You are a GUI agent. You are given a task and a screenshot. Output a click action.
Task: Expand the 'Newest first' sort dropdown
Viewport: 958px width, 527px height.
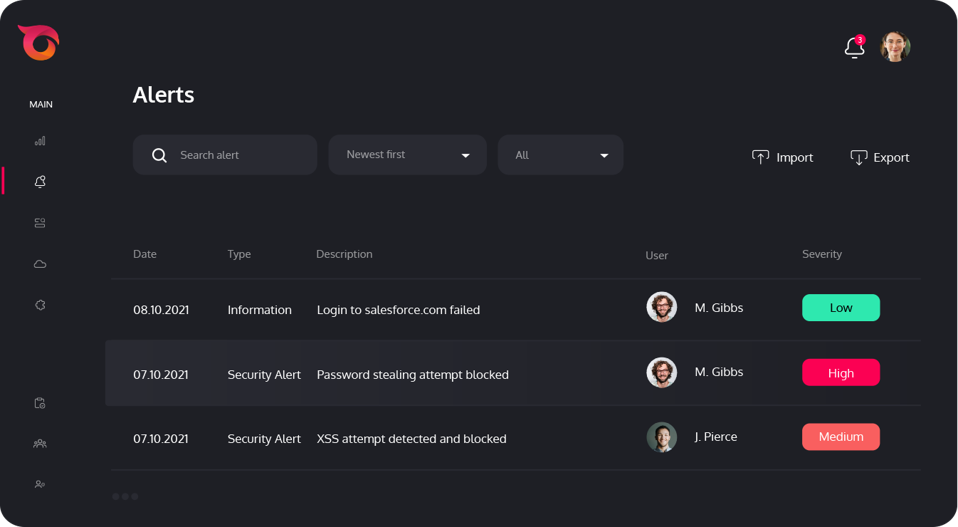point(407,155)
